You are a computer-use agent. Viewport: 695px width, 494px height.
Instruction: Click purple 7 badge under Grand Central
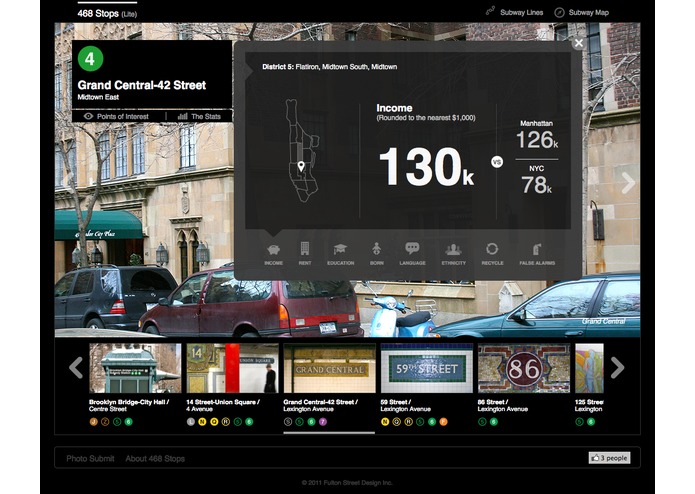click(323, 422)
